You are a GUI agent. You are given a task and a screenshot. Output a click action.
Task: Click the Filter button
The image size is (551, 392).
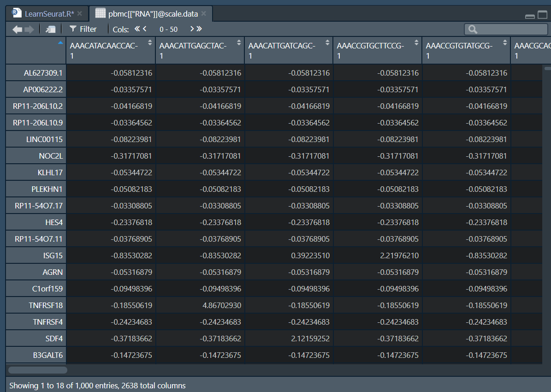(83, 29)
